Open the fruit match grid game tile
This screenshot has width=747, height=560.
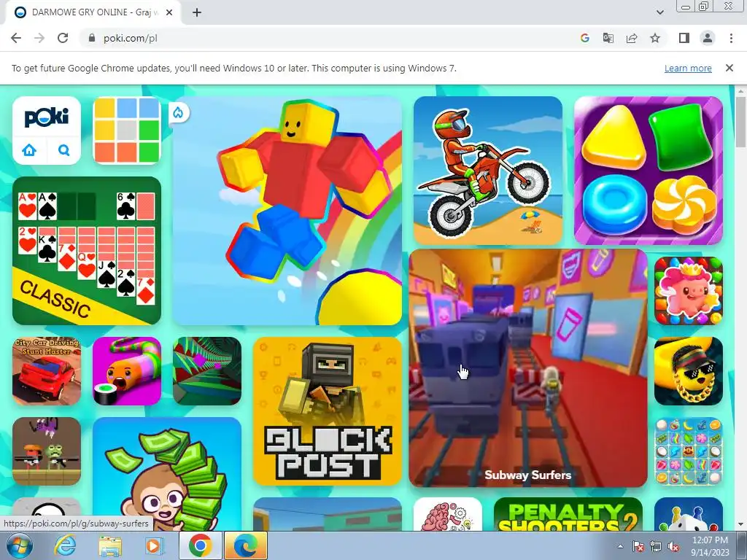pos(689,451)
